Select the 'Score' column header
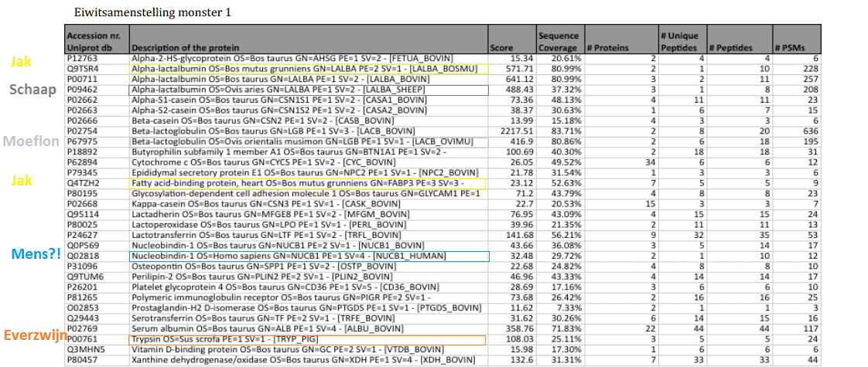This screenshot has height=367, width=868. [501, 49]
